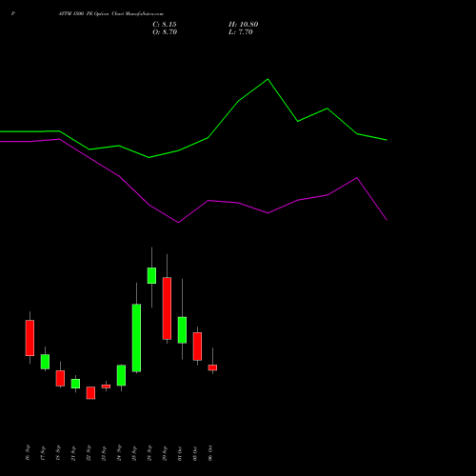Select the thin red candlestick for 23 Sep

pos(106,387)
